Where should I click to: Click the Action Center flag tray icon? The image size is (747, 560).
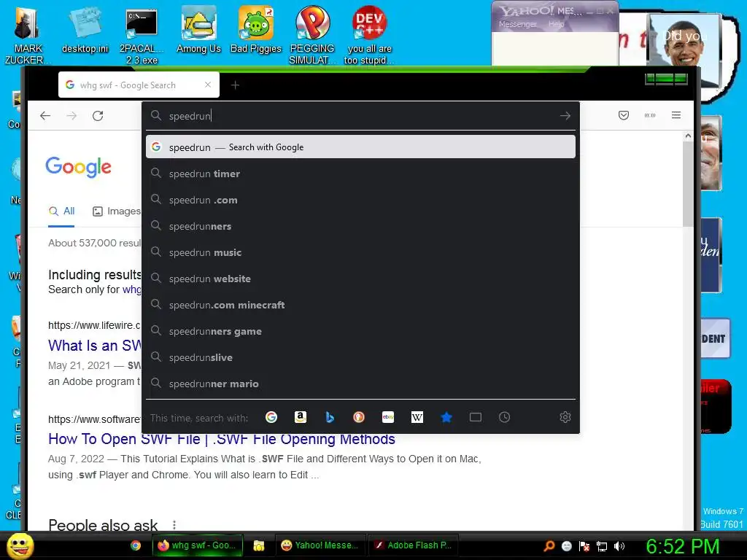[x=584, y=546]
